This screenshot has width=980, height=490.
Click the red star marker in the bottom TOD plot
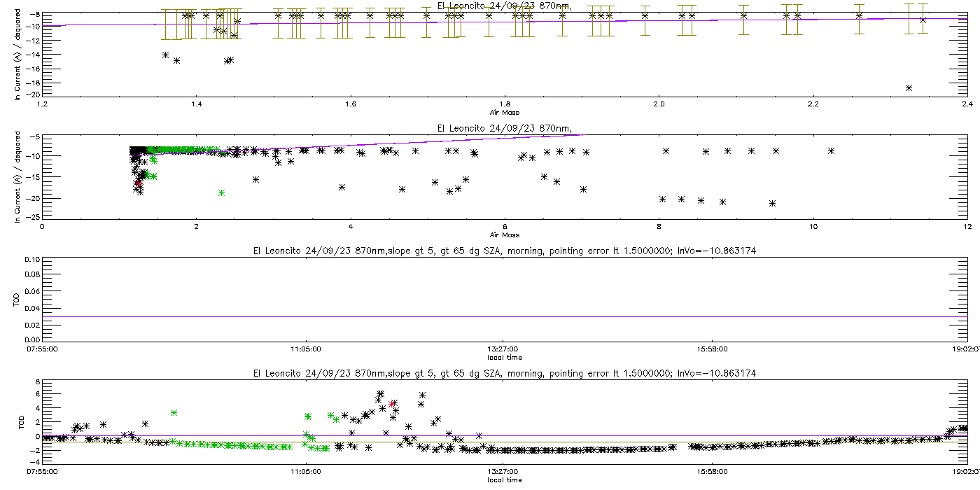coord(393,404)
